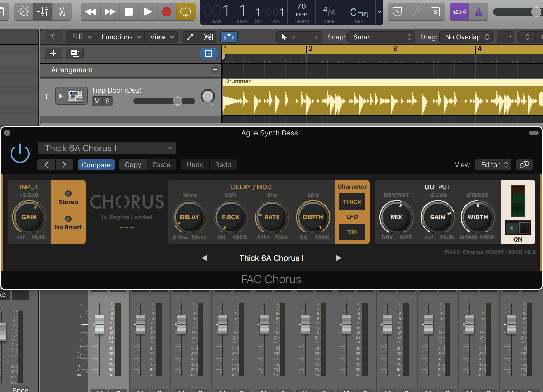Click the Compare button

96,165
